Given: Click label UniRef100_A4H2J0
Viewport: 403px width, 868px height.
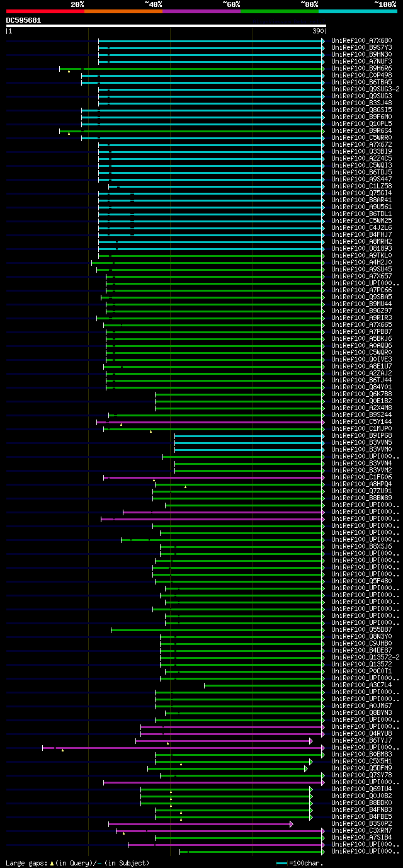Looking at the screenshot, I should coord(361,262).
